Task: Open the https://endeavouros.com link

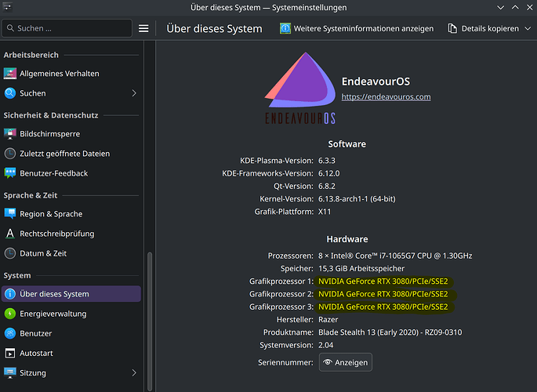Action: pyautogui.click(x=386, y=97)
